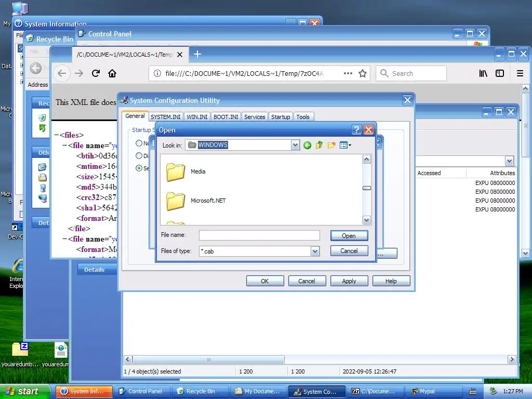Click folder list scroll down arrow
Viewport: 532px width, 399px height.
366,220
